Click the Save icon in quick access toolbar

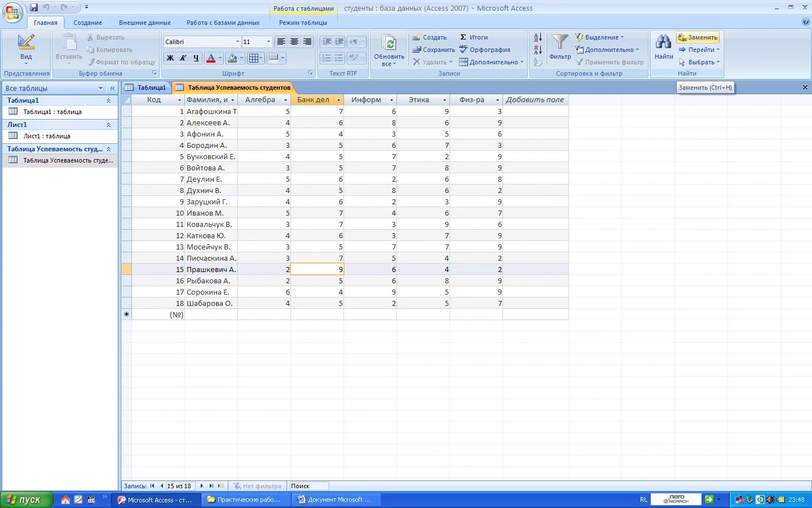[34, 7]
